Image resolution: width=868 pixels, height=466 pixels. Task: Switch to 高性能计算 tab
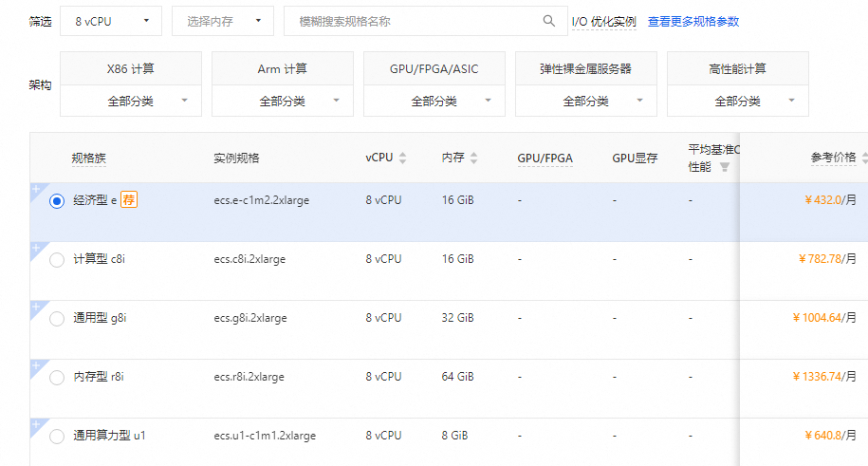tap(737, 68)
